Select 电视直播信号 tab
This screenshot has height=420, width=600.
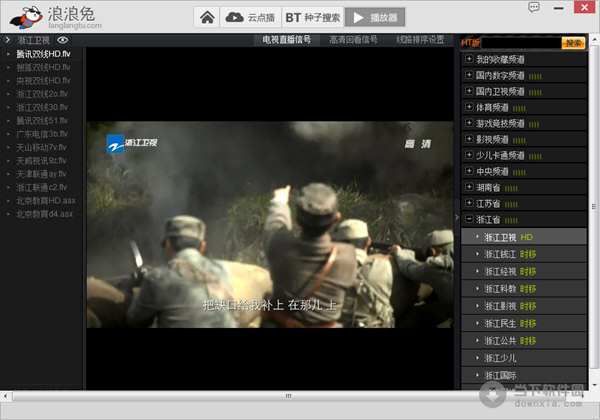tap(287, 40)
